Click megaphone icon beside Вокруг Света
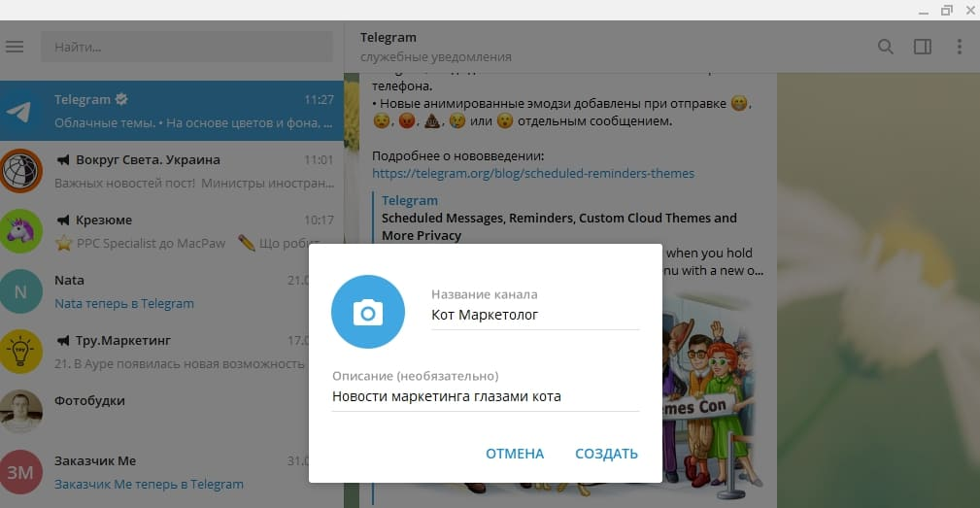Screen dimensions: 980x508 (x=62, y=160)
